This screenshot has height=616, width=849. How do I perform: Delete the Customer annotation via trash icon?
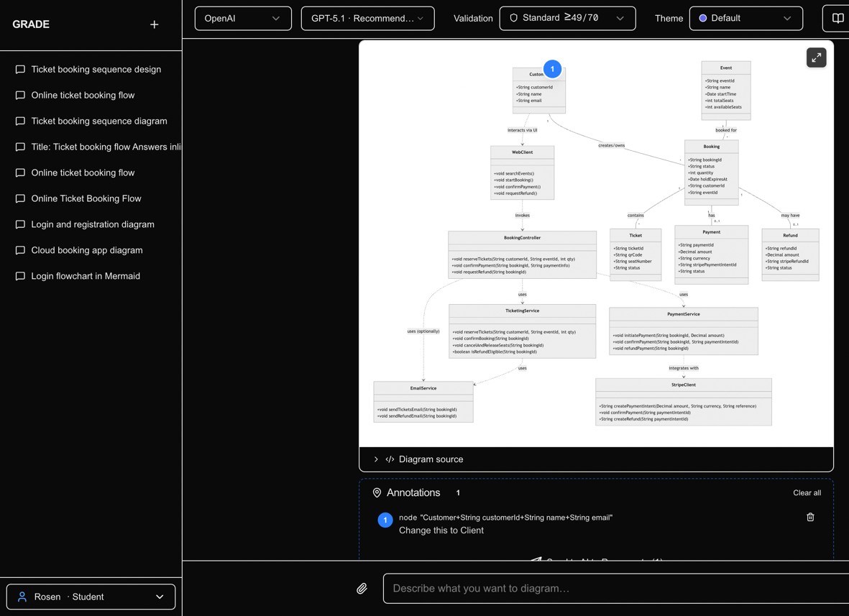[810, 517]
